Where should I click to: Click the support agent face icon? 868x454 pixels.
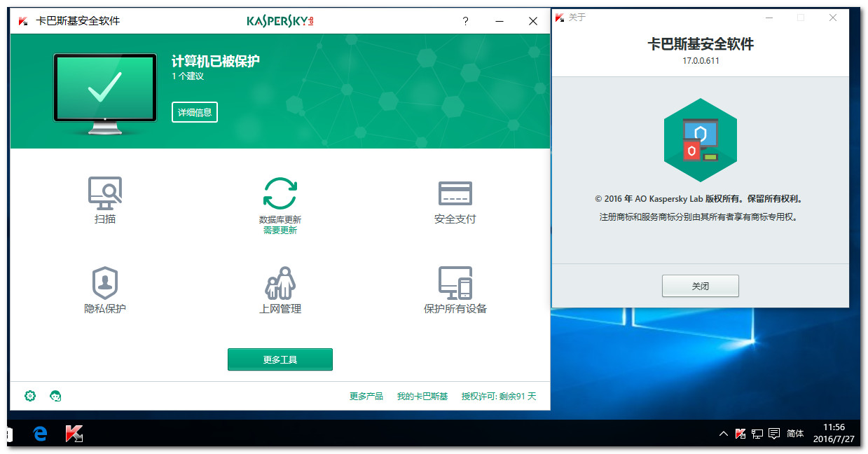56,396
